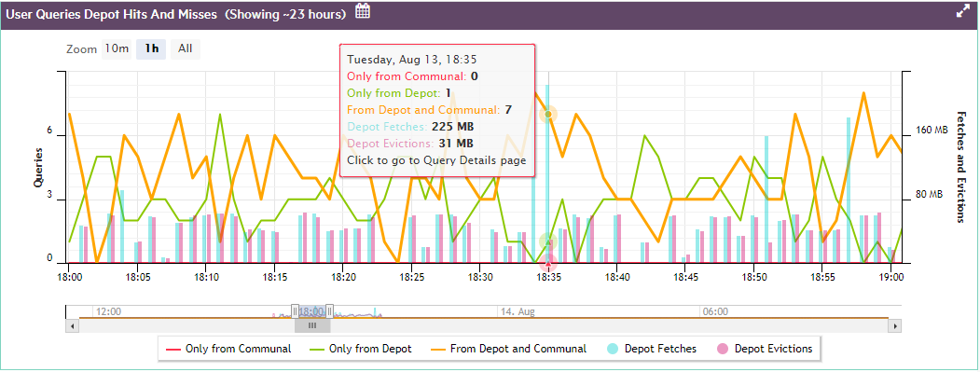The image size is (980, 372).
Task: Click chart title 'User Queries Depot Hits And Misses'
Action: pos(112,14)
